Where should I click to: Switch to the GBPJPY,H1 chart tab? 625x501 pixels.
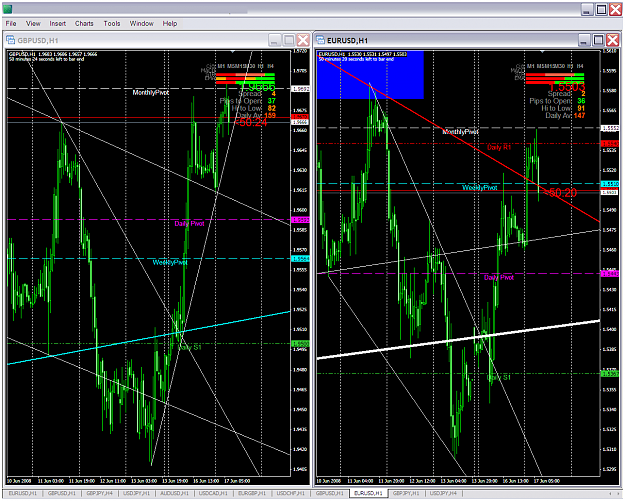[406, 493]
